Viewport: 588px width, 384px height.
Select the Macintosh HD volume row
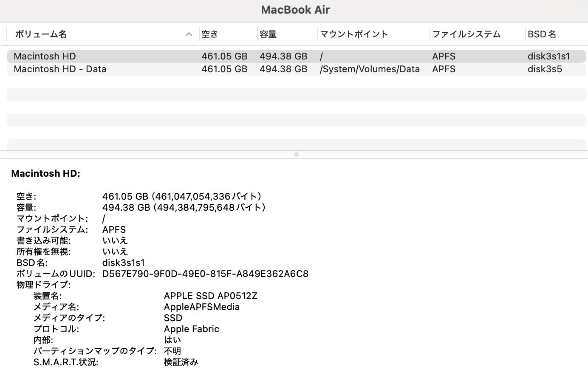(45, 56)
